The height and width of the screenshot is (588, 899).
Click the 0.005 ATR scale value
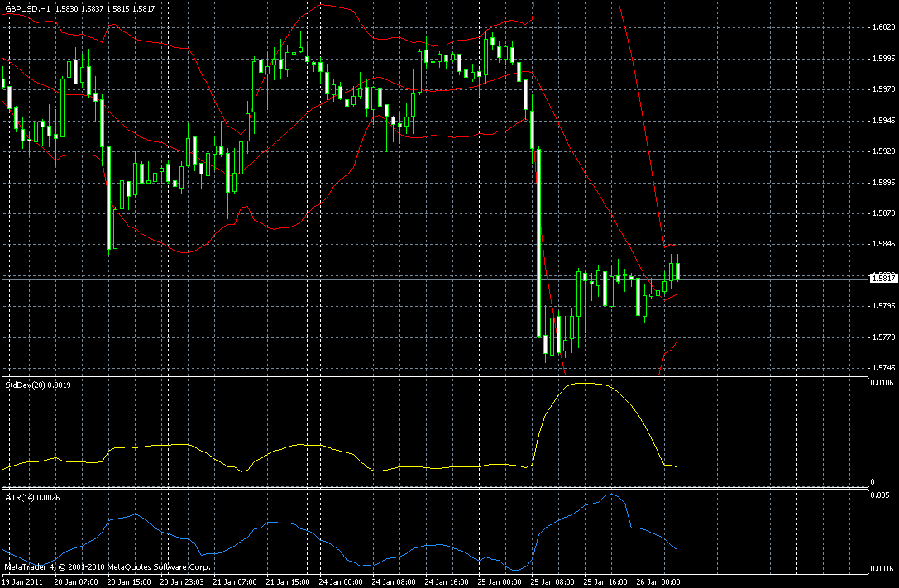point(880,495)
